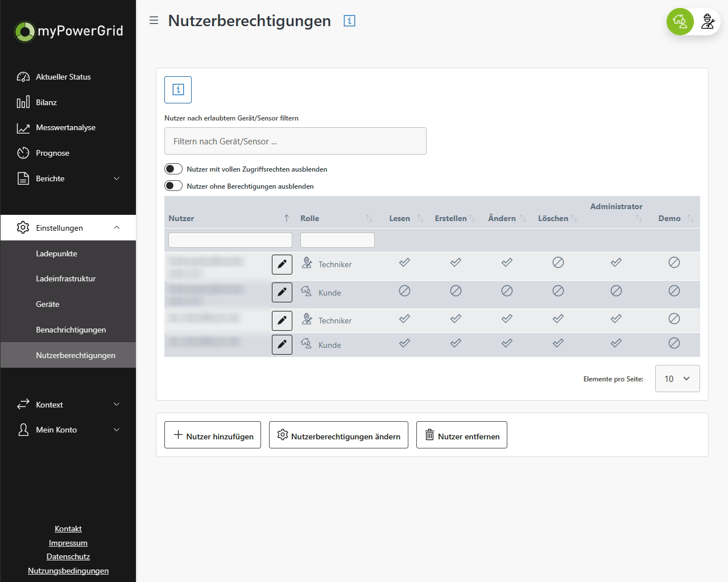This screenshot has height=582, width=728.
Task: Focus the Nutzer column filter field
Action: click(230, 240)
